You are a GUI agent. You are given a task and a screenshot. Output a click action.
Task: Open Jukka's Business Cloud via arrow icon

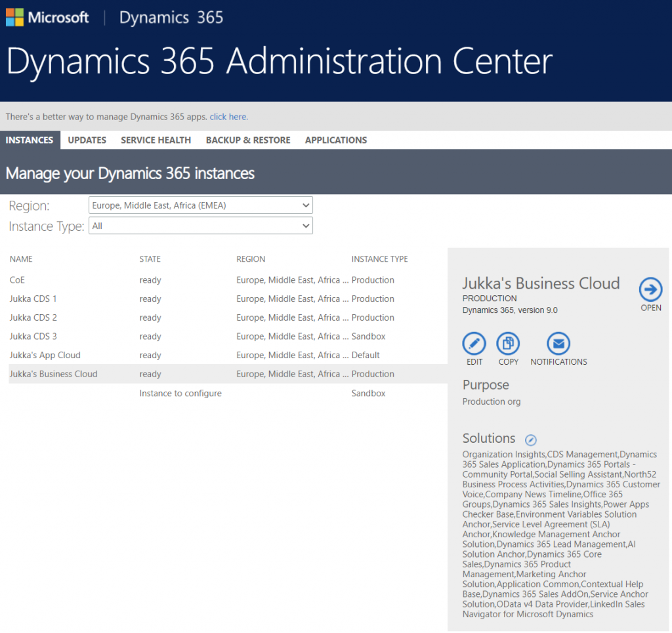650,289
